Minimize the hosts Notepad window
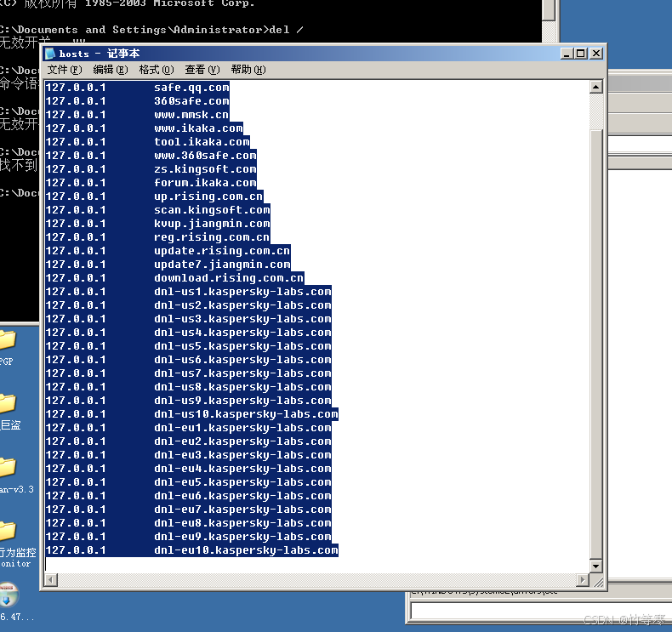This screenshot has width=672, height=632. tap(567, 54)
